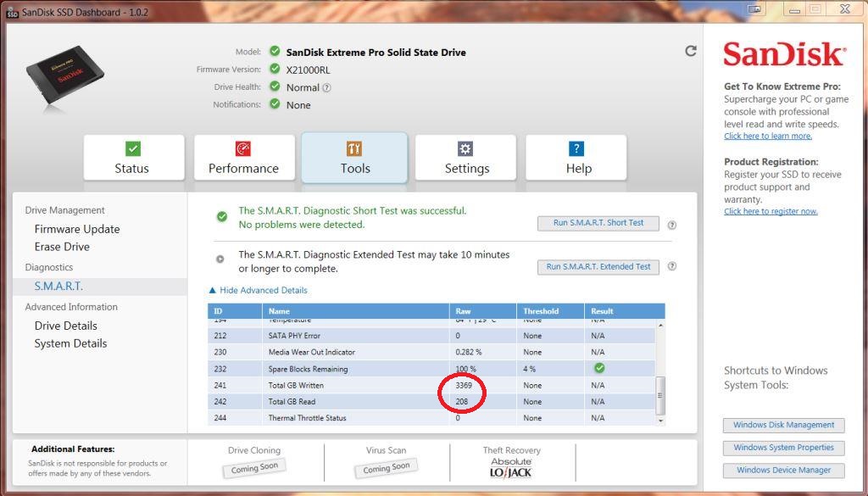
Task: Select Firmware Update in Drive Management
Action: pyautogui.click(x=77, y=229)
